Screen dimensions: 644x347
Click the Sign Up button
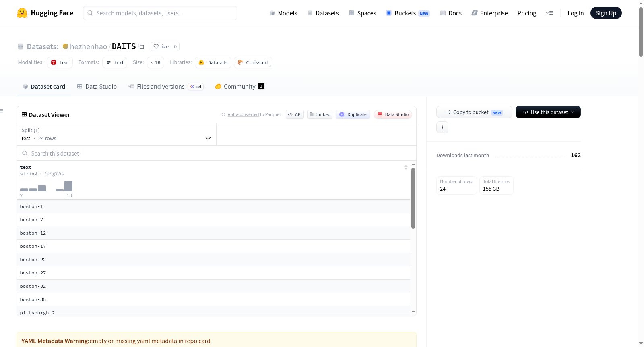[606, 13]
